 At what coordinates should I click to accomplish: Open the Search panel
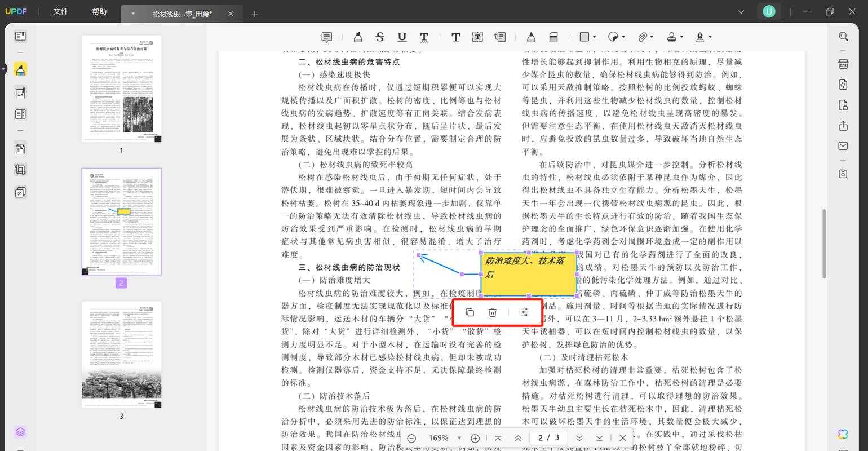(x=843, y=36)
